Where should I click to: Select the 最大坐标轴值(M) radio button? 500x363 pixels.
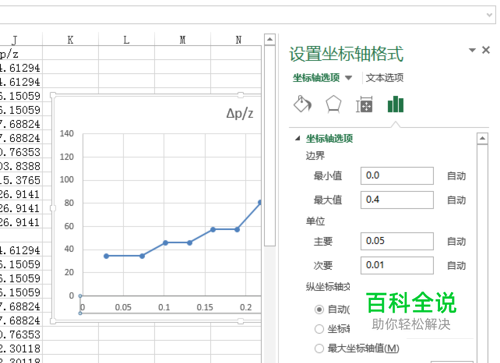[x=319, y=349]
